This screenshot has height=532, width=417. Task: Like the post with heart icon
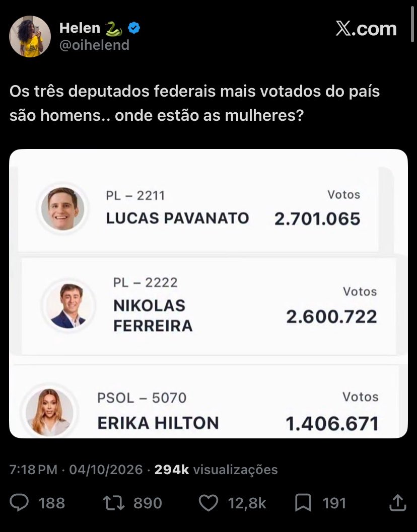coord(208,503)
